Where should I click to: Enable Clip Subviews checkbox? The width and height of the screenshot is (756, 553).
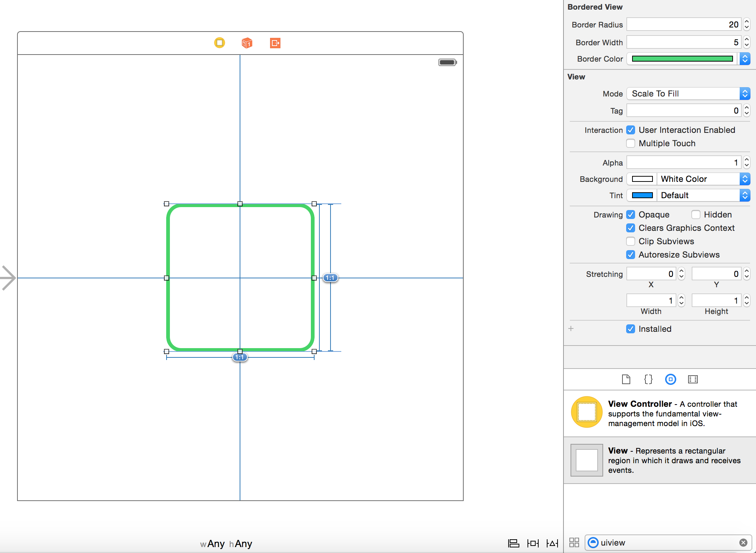point(631,241)
